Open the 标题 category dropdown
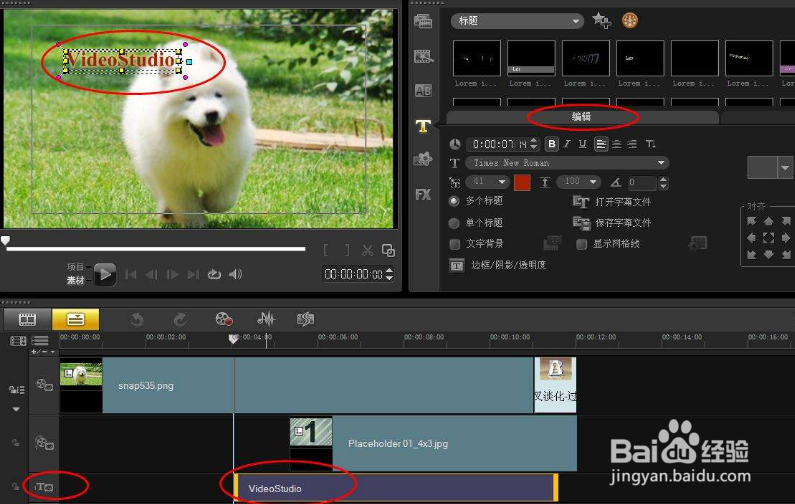 [x=517, y=21]
